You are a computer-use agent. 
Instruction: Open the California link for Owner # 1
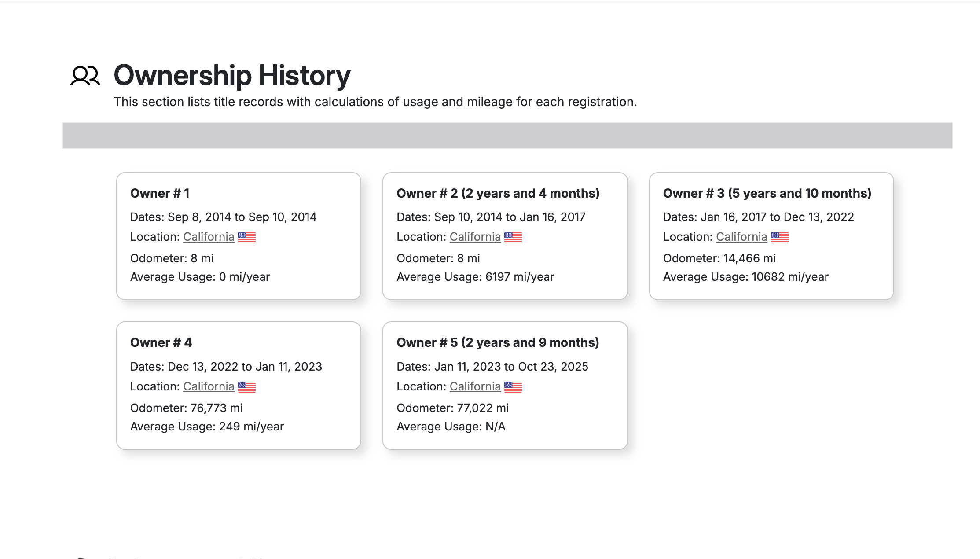point(209,236)
